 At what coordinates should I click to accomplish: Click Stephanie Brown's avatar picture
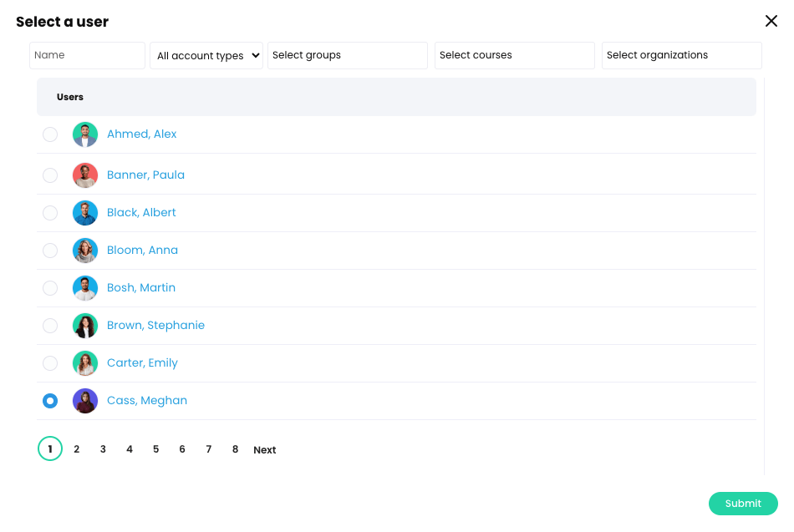tap(85, 326)
